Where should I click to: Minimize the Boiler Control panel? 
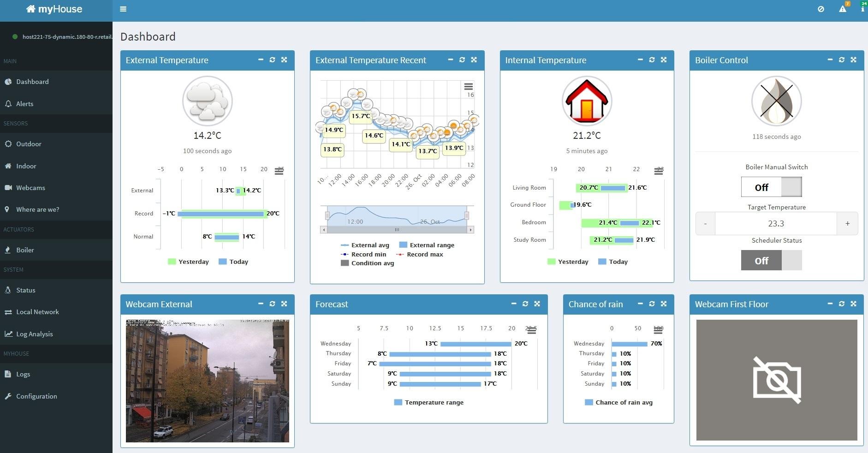pos(830,60)
